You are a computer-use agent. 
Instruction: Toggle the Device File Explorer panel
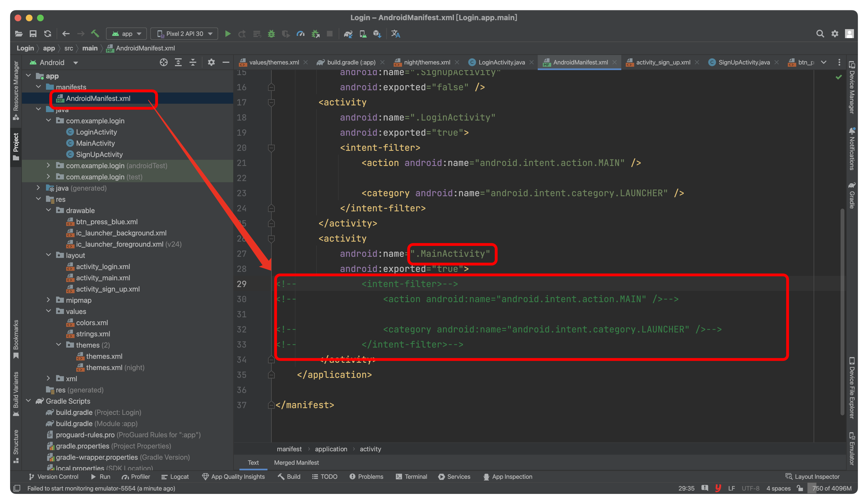click(x=851, y=388)
